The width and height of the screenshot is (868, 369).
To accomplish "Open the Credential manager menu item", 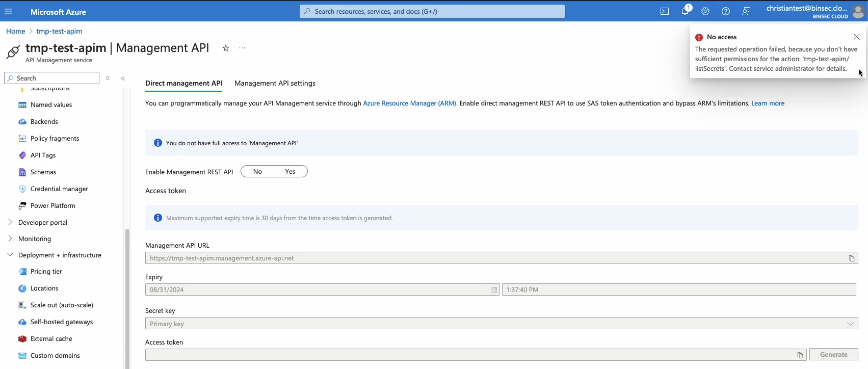I will pyautogui.click(x=59, y=189).
